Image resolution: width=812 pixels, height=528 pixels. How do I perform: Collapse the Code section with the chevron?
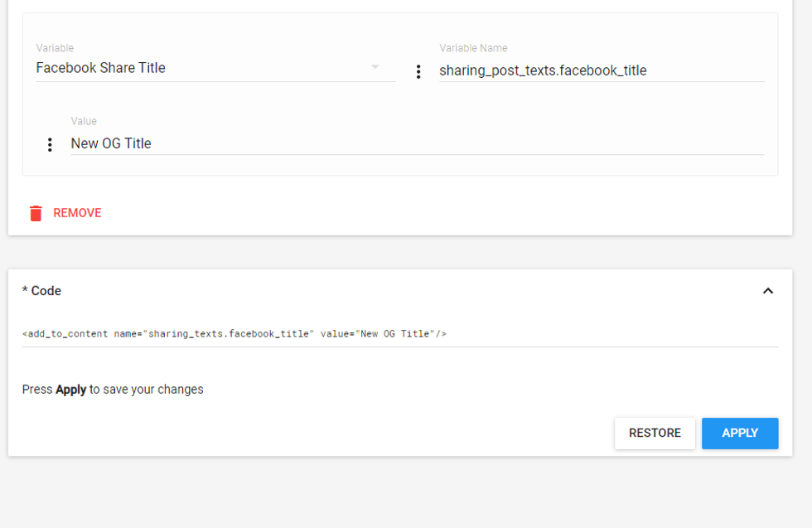tap(768, 291)
